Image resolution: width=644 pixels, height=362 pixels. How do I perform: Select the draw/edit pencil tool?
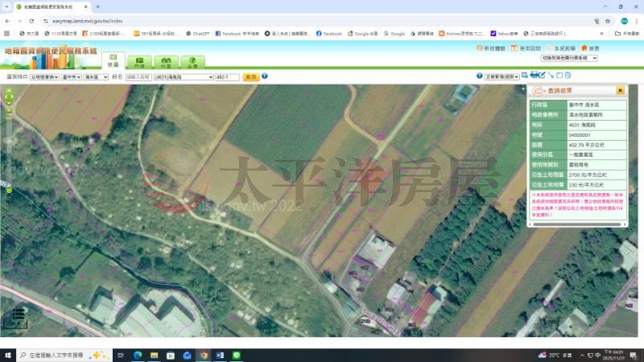pos(542,76)
